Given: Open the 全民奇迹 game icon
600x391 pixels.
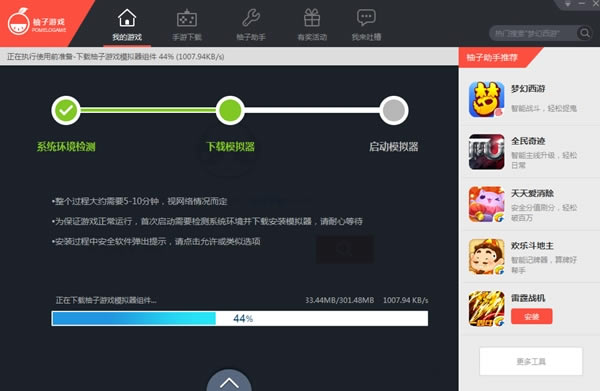Looking at the screenshot, I should (x=486, y=152).
